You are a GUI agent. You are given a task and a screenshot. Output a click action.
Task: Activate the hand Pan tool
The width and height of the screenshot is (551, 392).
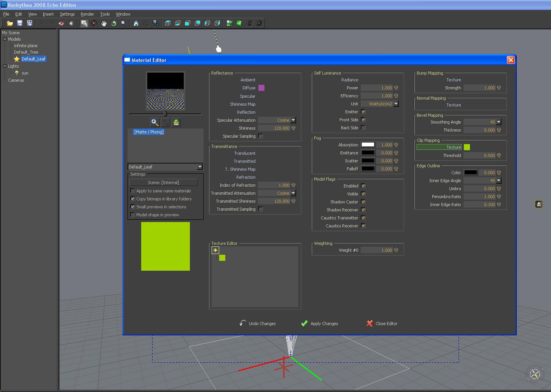pyautogui.click(x=104, y=23)
